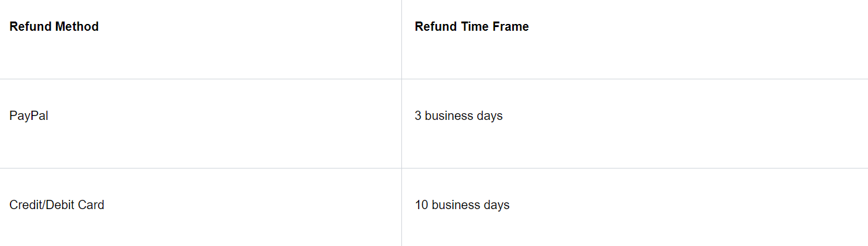Click the 10 business days cell
The image size is (868, 246).
coord(462,205)
